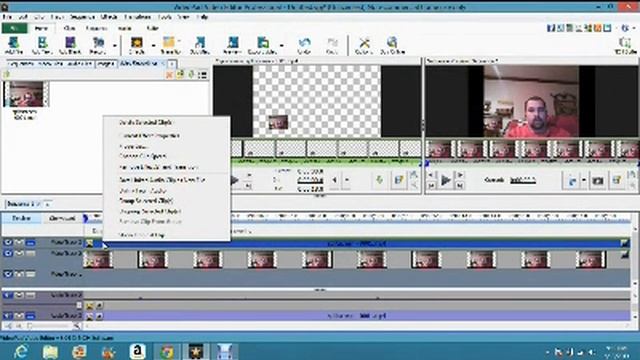Play the sequence preview
Screen dimensions: 640x360
coord(446,180)
